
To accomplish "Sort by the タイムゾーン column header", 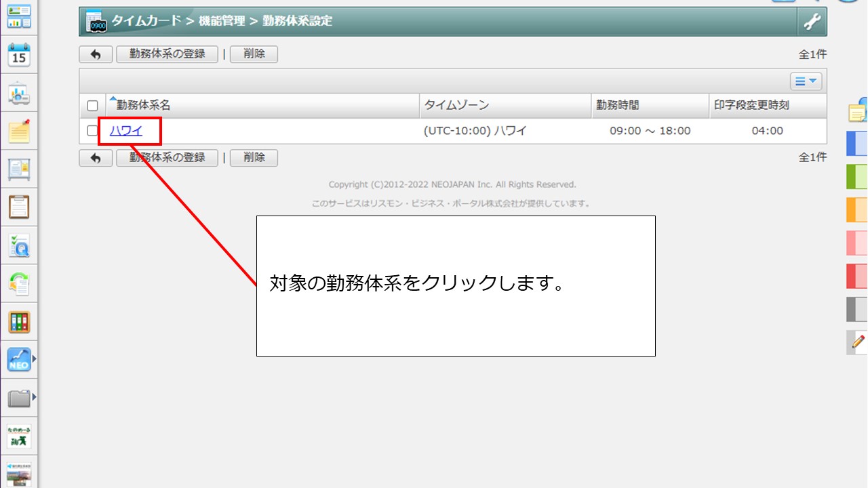I will 456,105.
